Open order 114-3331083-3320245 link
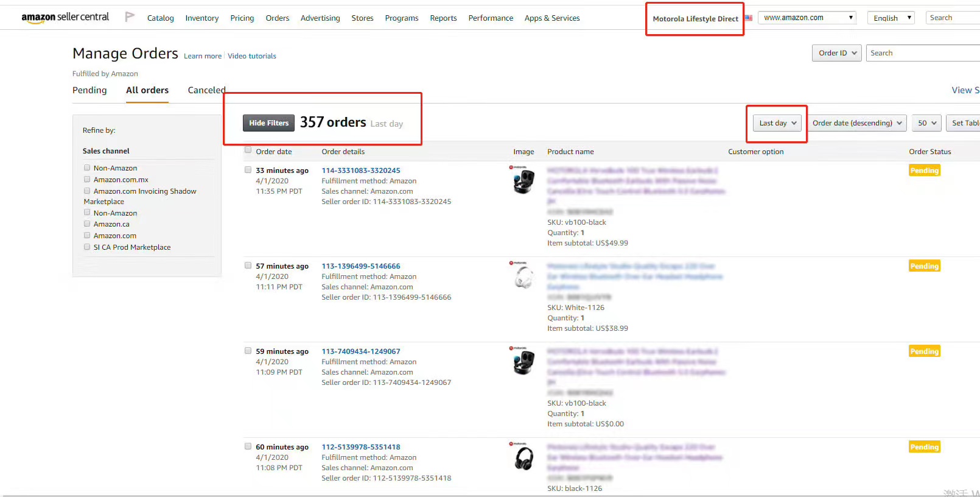The image size is (980, 497). (x=361, y=171)
